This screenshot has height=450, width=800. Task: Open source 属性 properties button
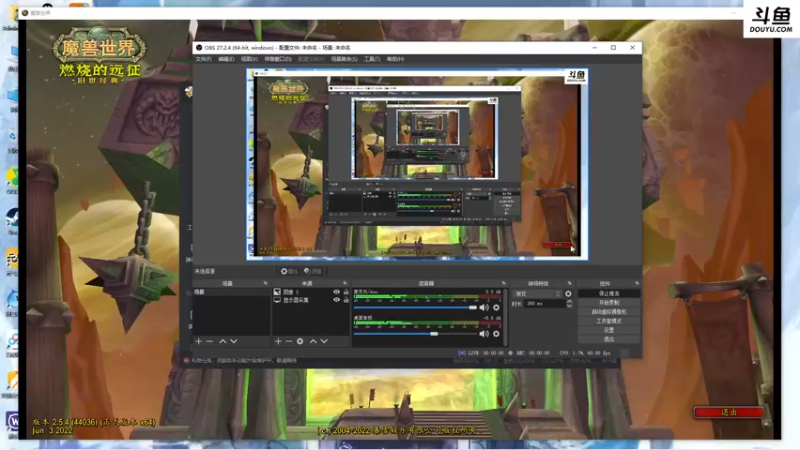[x=289, y=271]
